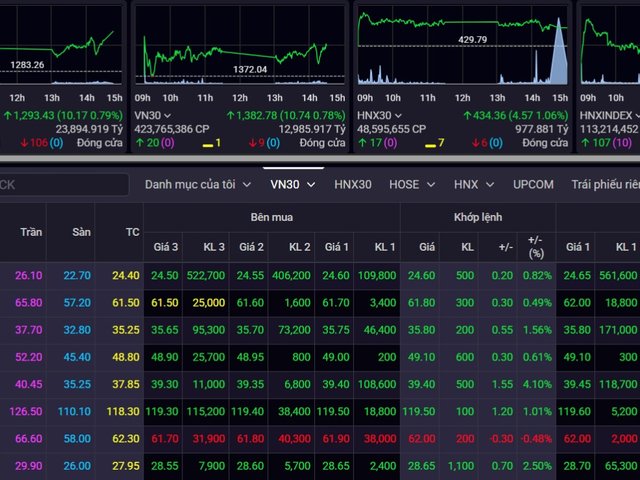This screenshot has height=480, width=640.
Task: Expand the Danh mục của tôi dropdown
Action: (198, 185)
